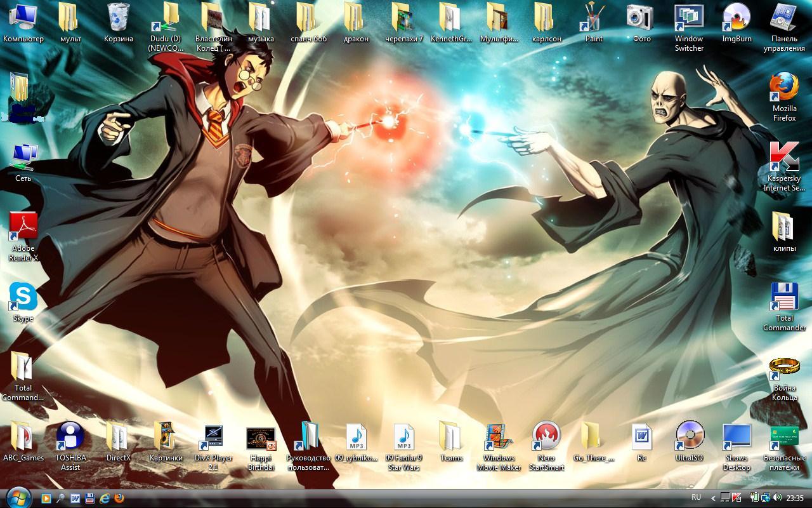Screen dimensions: 812x508
Task: Launch the Paint shortcut
Action: coord(594,23)
